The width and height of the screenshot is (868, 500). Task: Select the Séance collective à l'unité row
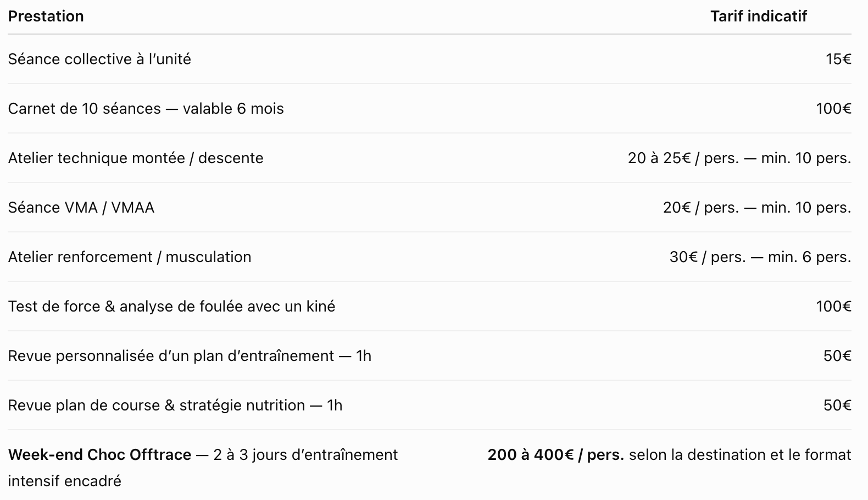pyautogui.click(x=430, y=59)
